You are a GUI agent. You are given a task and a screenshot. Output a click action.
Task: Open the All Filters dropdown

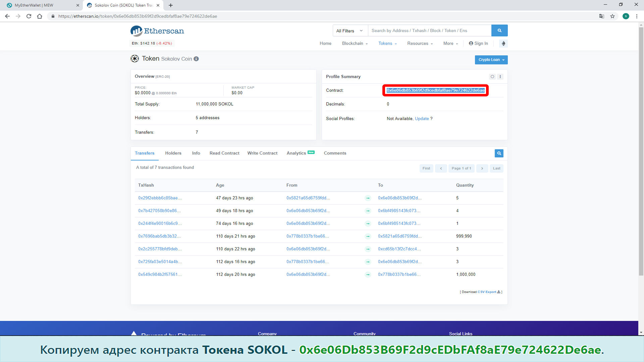350,31
